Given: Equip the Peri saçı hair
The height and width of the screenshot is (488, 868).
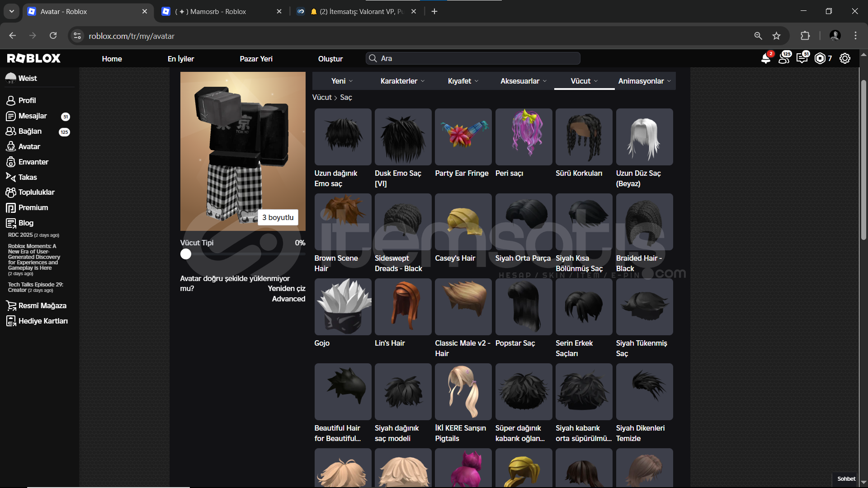Looking at the screenshot, I should point(524,137).
